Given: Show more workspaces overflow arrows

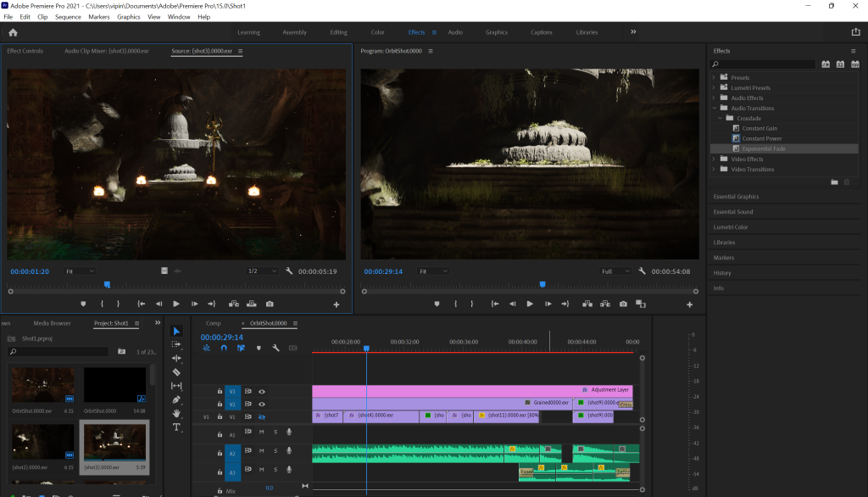Looking at the screenshot, I should pyautogui.click(x=633, y=32).
